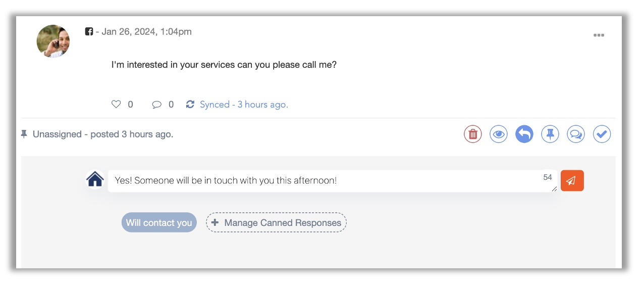Viewport: 644px width, 285px height.
Task: Open the Synced - 3 hours ago link
Action: 244,105
